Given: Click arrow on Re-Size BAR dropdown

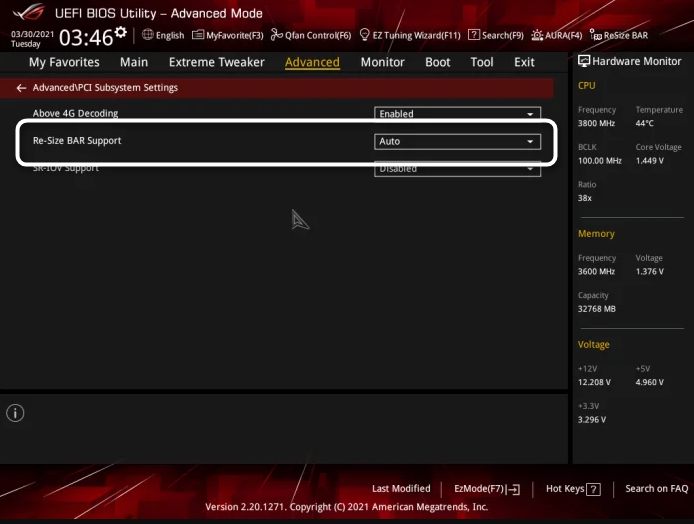Looking at the screenshot, I should [x=530, y=142].
